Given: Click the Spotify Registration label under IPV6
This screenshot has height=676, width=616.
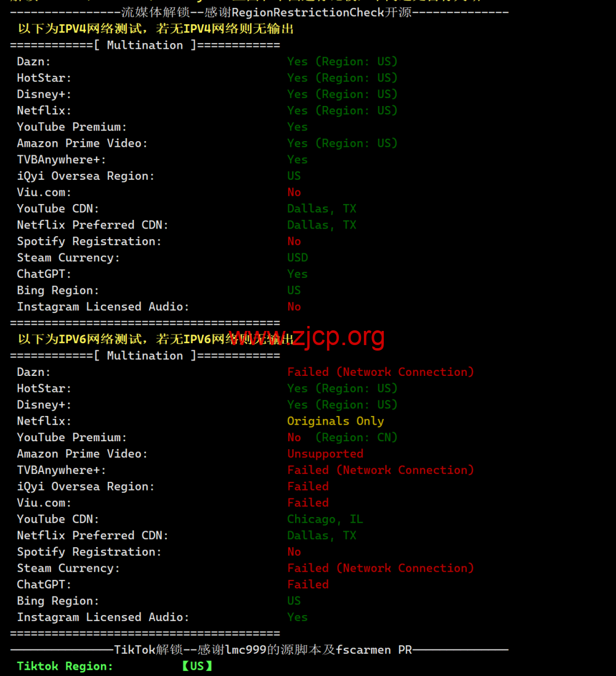Looking at the screenshot, I should (x=89, y=552).
